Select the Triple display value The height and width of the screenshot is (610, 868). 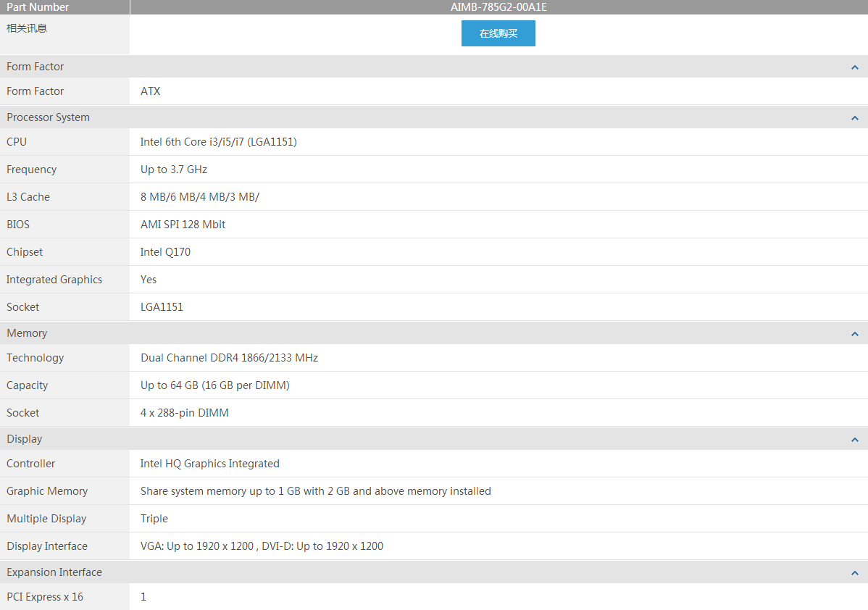click(x=154, y=519)
